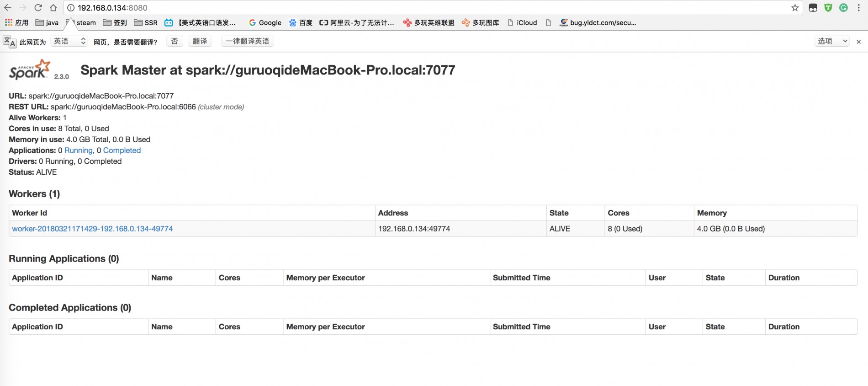Image resolution: width=868 pixels, height=386 pixels.
Task: Click the Apache Spark logo
Action: pos(30,70)
